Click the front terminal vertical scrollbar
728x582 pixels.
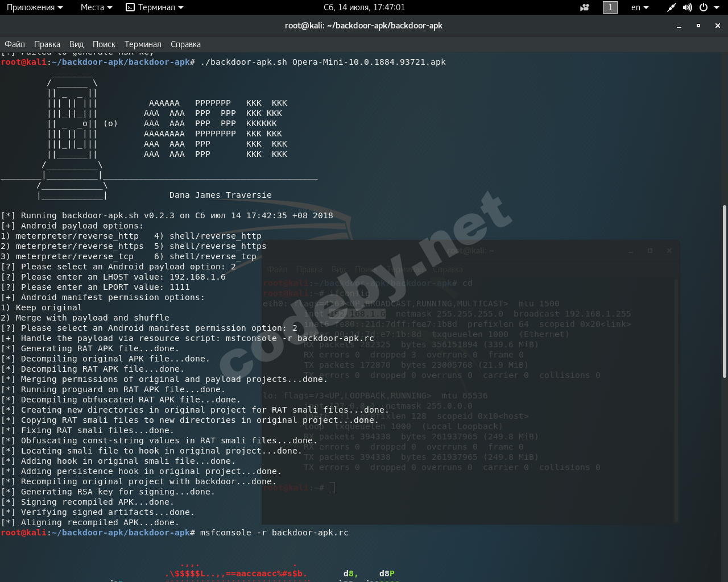725,291
